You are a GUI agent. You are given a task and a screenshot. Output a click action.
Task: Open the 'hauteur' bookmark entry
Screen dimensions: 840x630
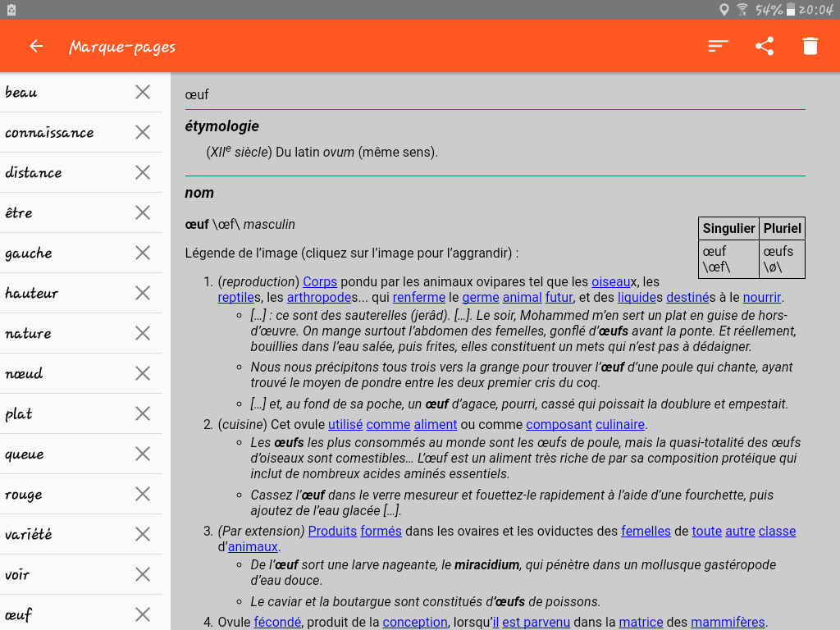(x=64, y=293)
